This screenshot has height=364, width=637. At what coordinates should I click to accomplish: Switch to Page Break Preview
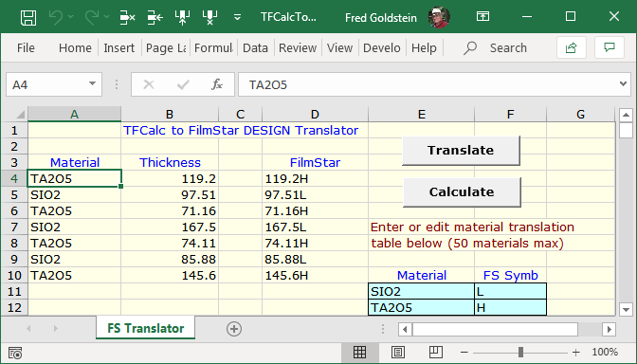[x=435, y=353]
